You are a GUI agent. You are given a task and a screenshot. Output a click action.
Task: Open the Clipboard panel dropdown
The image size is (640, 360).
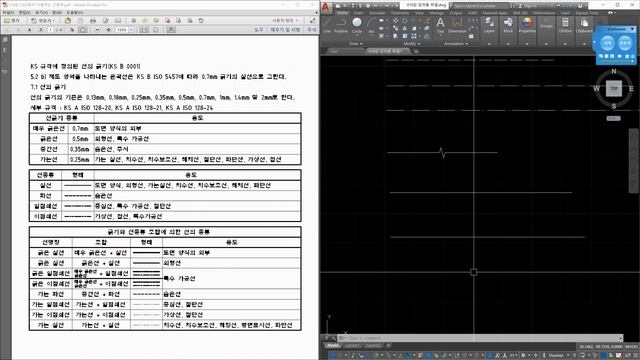click(584, 44)
